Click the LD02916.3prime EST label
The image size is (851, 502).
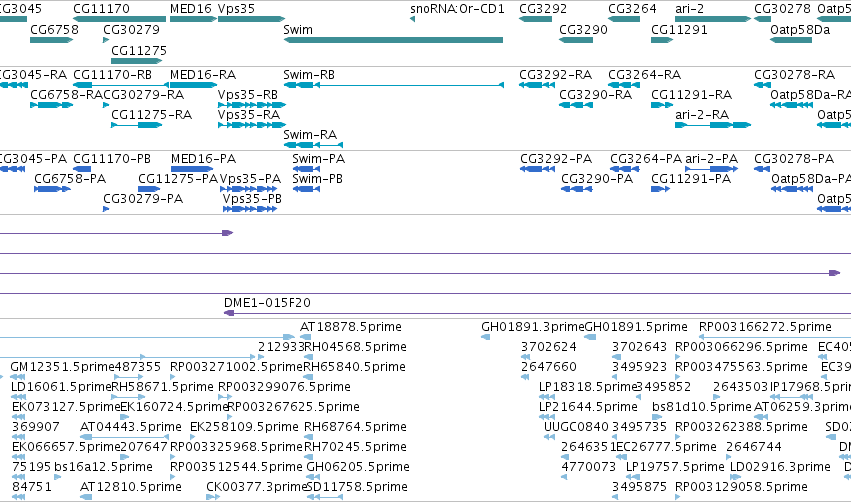point(780,467)
